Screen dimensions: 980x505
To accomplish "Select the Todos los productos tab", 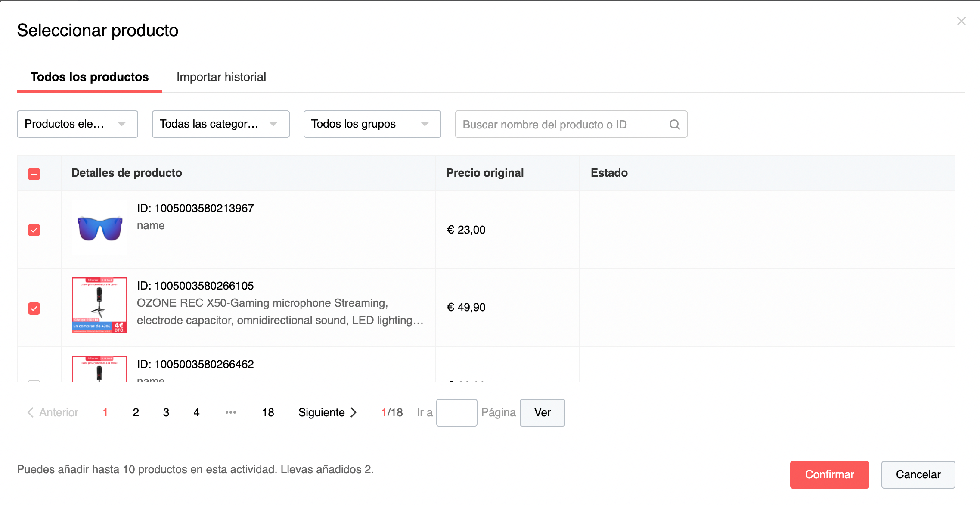I will (90, 77).
